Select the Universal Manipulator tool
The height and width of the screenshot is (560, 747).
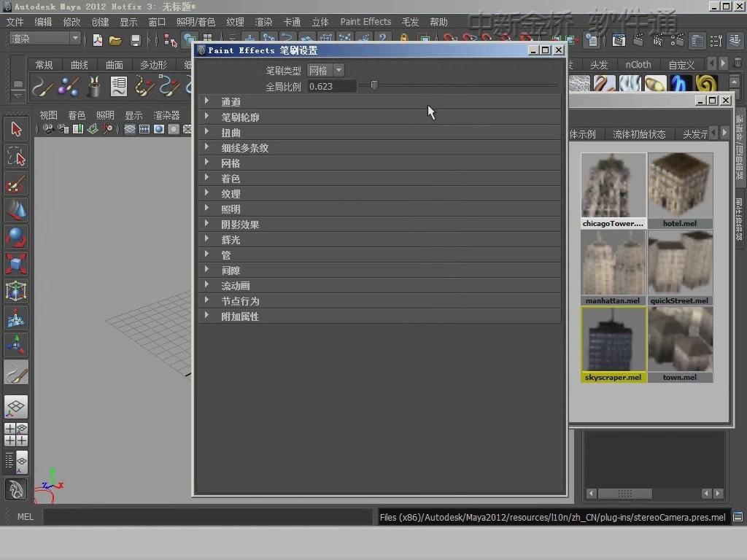click(x=16, y=290)
